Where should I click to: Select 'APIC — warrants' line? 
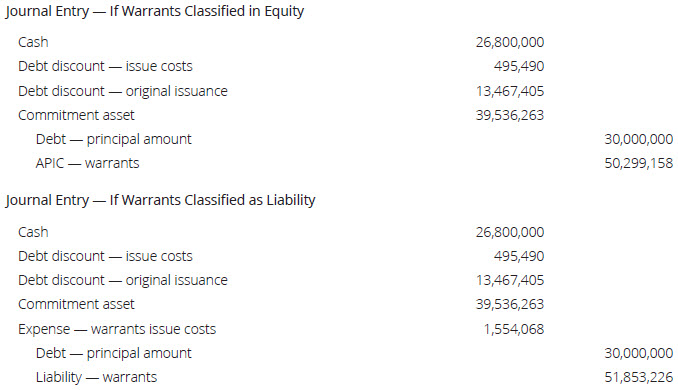click(x=87, y=163)
